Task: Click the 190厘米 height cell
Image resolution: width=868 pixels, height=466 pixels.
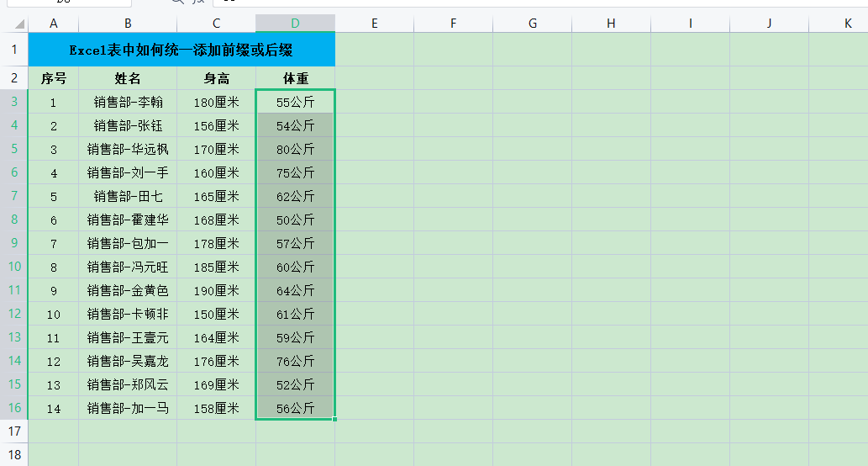Action: [217, 290]
